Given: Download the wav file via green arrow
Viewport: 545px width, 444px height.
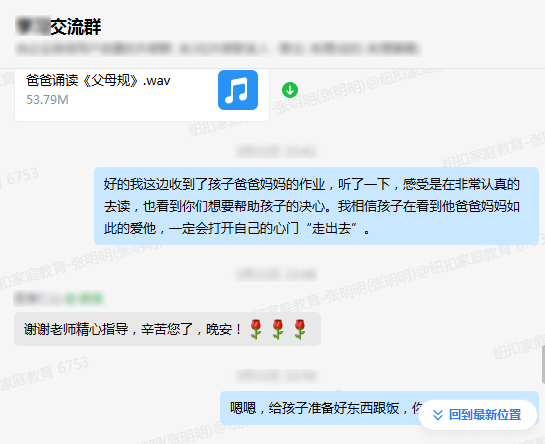Looking at the screenshot, I should tap(290, 90).
